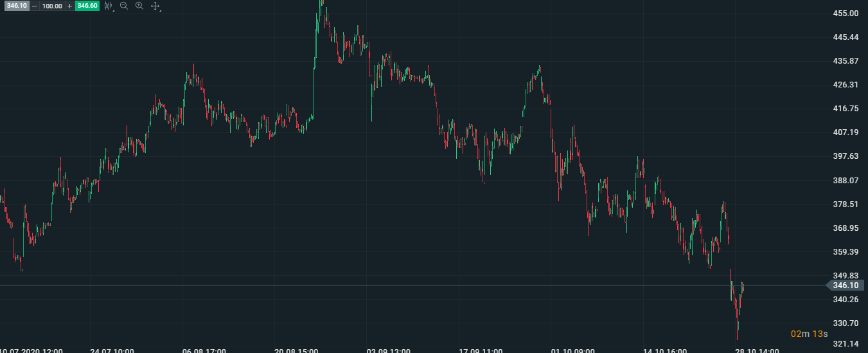Select the 24.07 10:00 time axis label
This screenshot has height=353, width=868.
(x=112, y=350)
